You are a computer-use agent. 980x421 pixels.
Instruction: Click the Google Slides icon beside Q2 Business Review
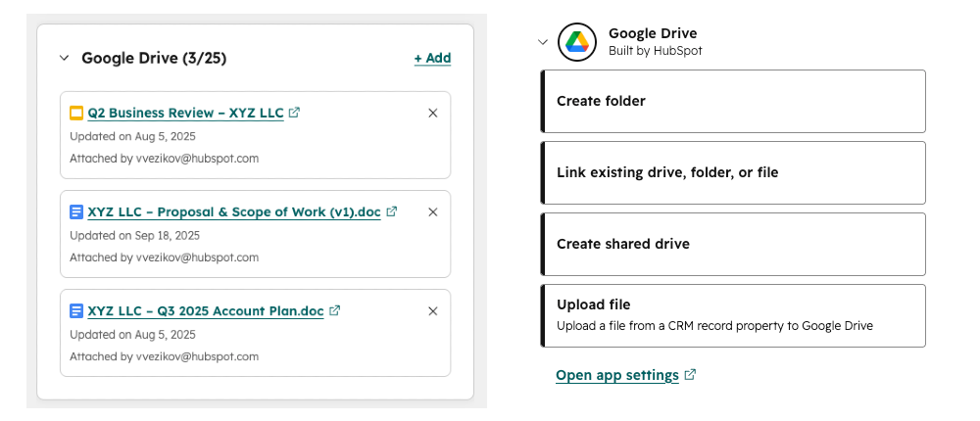(x=76, y=113)
